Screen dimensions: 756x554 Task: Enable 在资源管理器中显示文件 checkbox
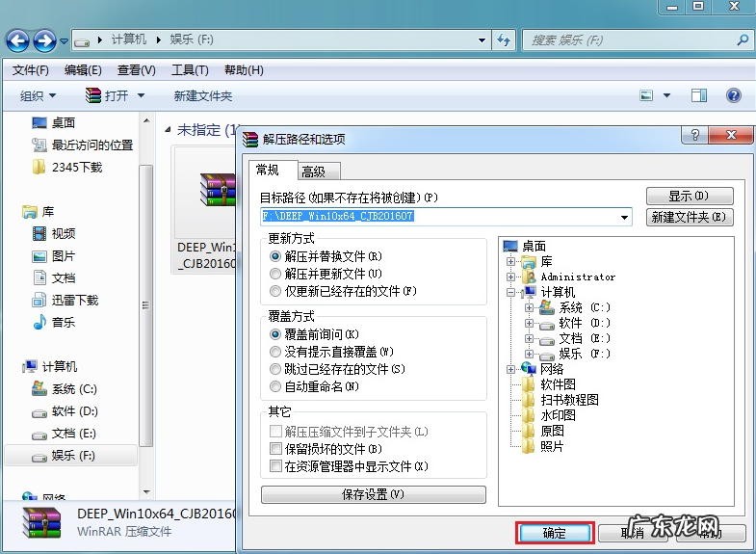point(275,465)
